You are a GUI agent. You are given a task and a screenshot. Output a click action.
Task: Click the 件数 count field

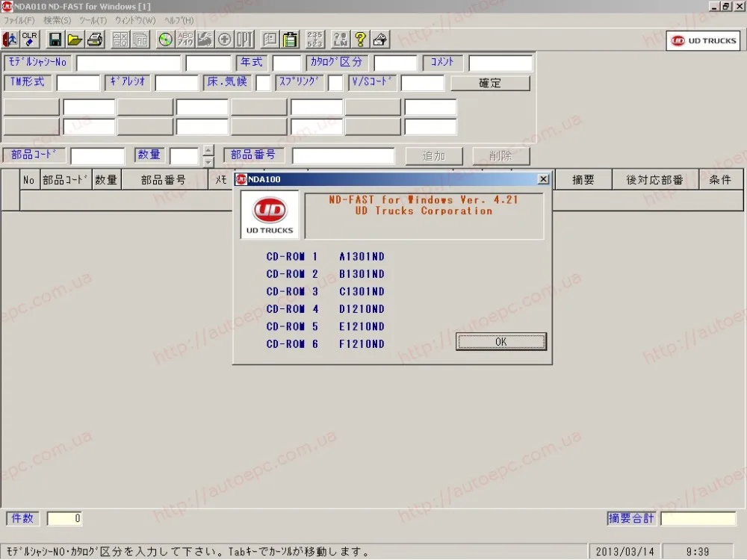pyautogui.click(x=64, y=518)
